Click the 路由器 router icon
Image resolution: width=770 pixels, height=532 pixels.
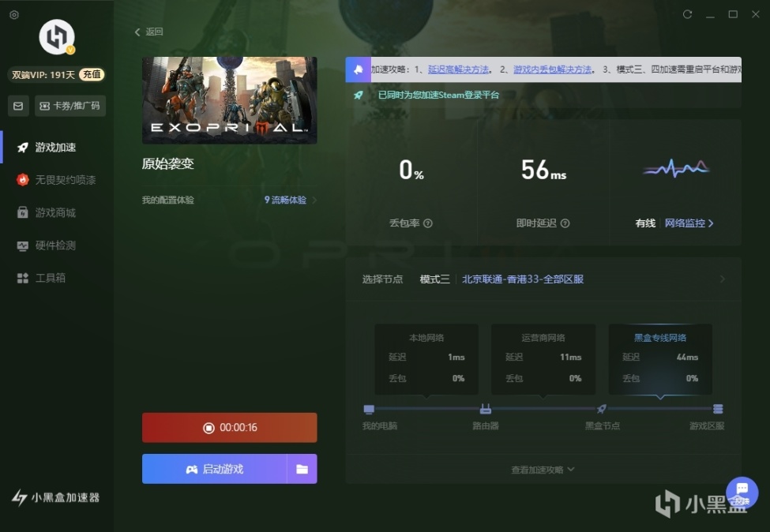point(485,409)
